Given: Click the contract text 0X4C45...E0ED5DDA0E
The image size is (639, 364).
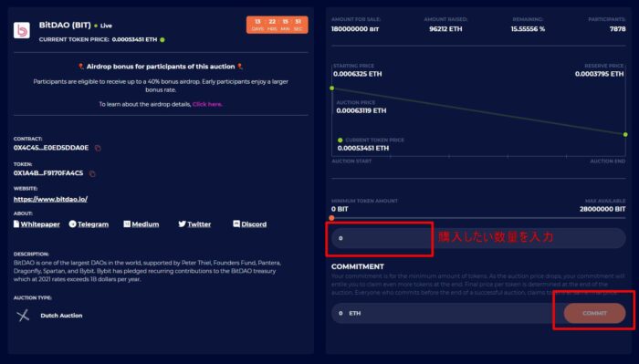Looking at the screenshot, I should point(51,148).
